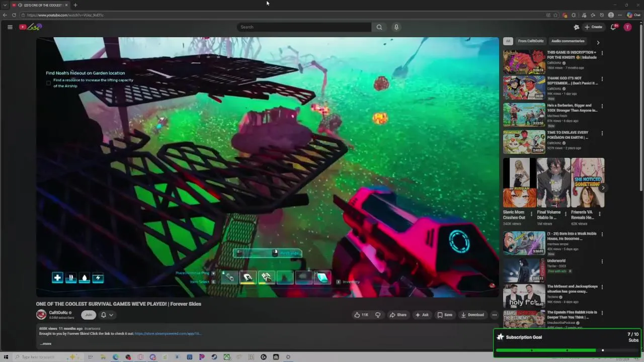Open the Barbarian manhwa video thumbnail
Viewport: 644px width, 362px height.
524,115
